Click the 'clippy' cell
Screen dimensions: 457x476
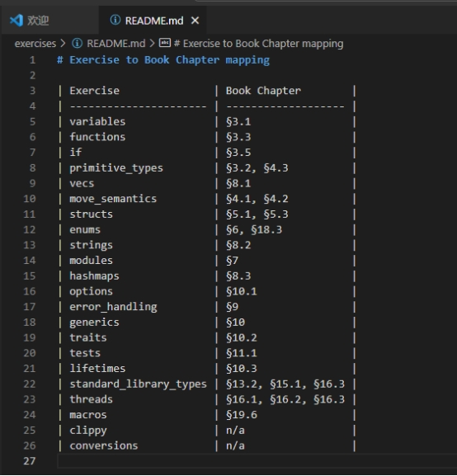tap(88, 431)
